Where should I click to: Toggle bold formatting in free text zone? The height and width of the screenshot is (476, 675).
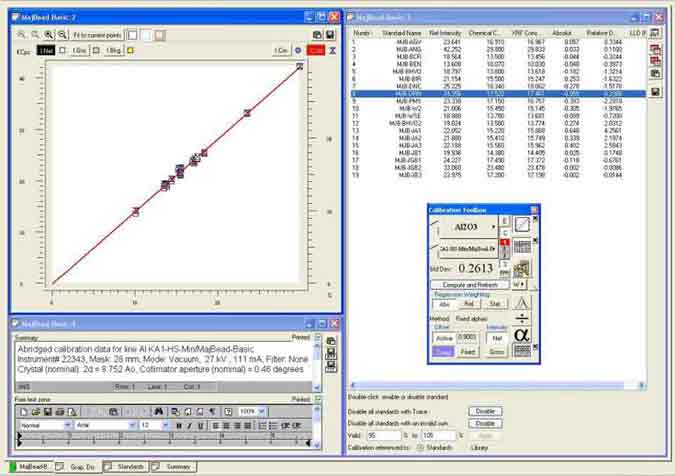coord(178,425)
